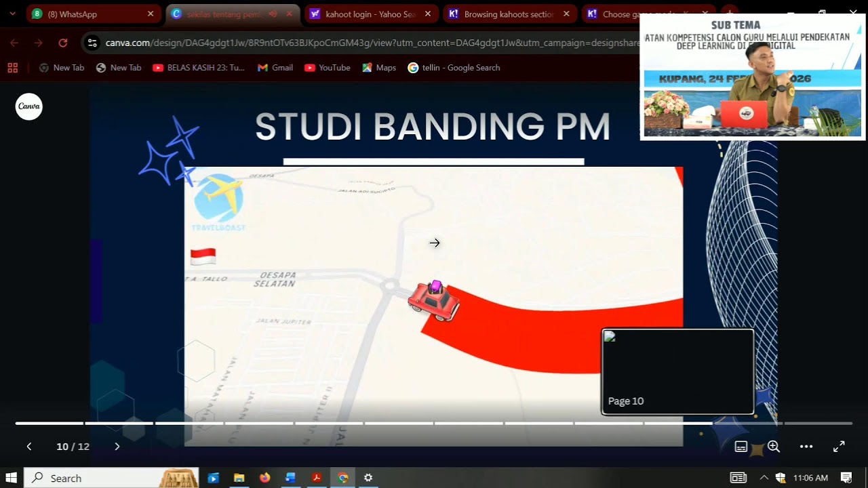Show hidden system tray icons
This screenshot has width=868, height=488.
764,478
